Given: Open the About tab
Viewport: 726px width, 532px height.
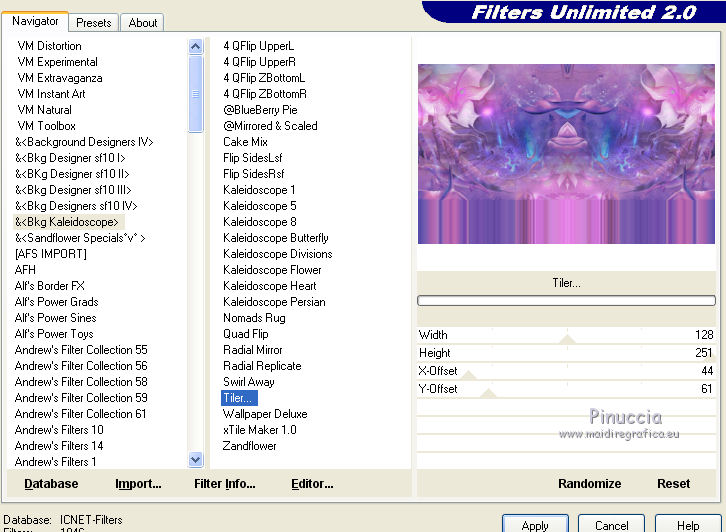Looking at the screenshot, I should (x=143, y=23).
